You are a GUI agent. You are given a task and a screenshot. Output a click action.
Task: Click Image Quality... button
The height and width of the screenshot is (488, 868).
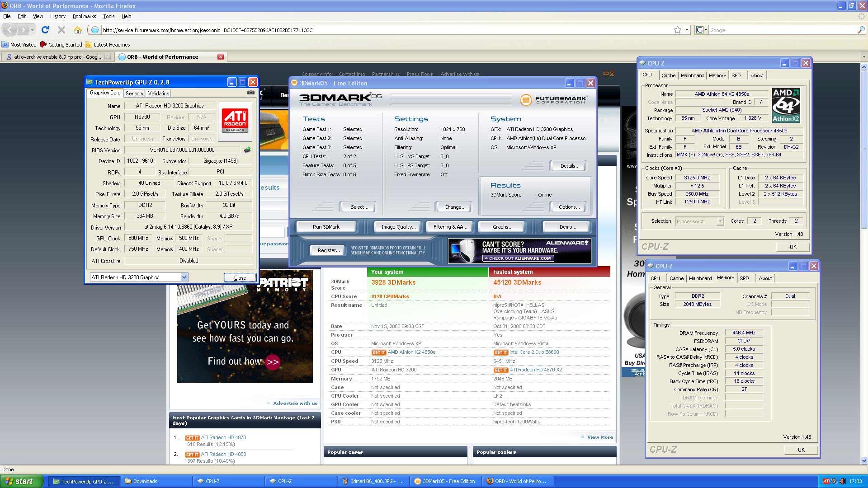point(398,227)
